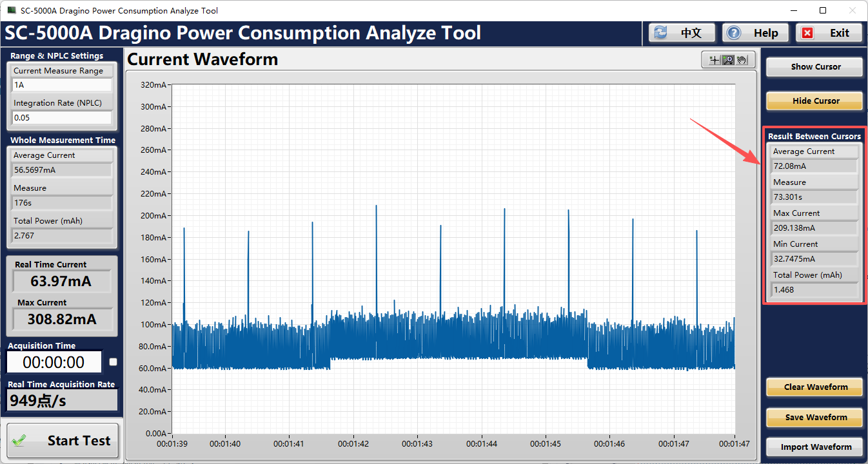Click the Acquisition Time 00:00:00 field
This screenshot has width=868, height=464.
54,362
